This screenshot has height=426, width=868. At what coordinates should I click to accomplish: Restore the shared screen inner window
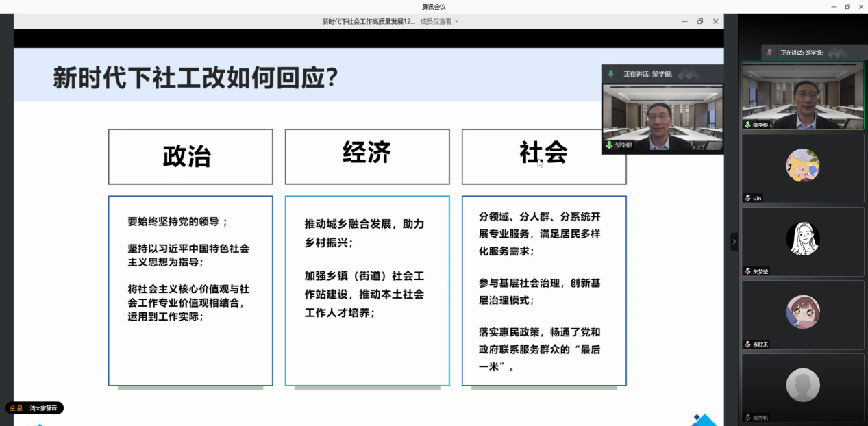click(699, 21)
